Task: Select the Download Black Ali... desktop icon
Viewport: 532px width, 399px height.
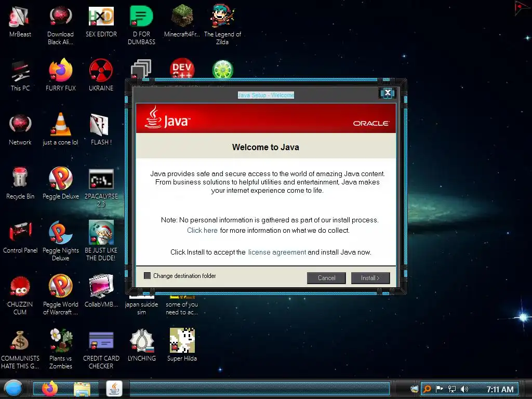Action: pos(60,25)
